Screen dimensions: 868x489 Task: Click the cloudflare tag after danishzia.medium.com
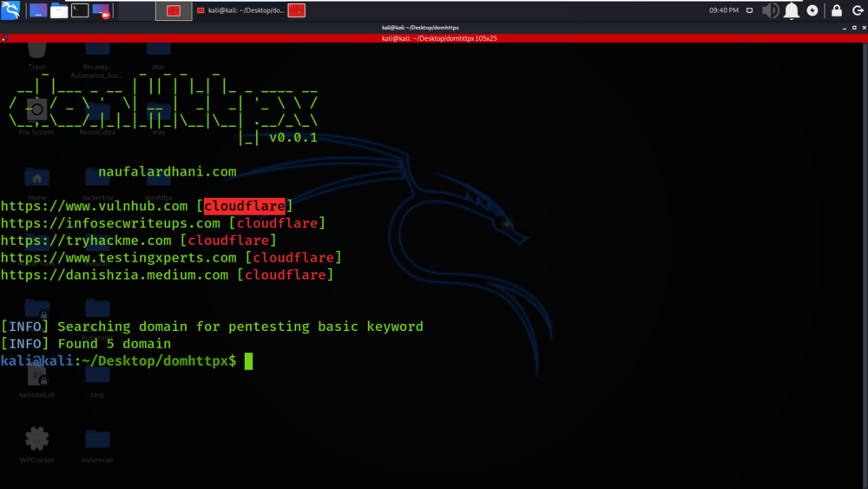[x=286, y=274]
